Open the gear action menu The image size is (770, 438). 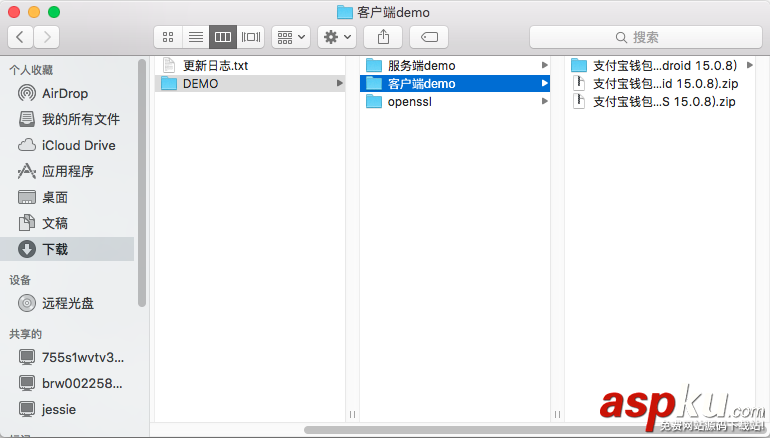(x=337, y=37)
